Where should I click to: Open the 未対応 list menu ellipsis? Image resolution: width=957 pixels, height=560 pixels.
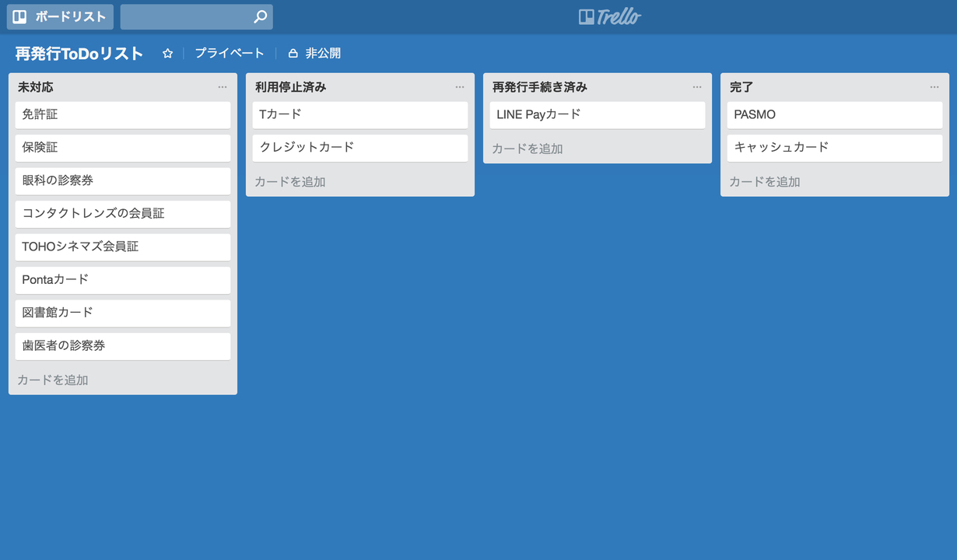[x=223, y=87]
